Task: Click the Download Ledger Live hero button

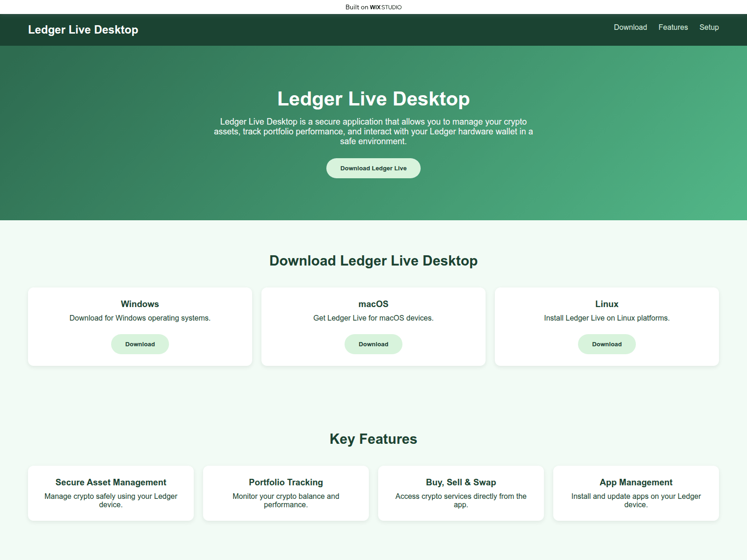Action: pos(373,168)
